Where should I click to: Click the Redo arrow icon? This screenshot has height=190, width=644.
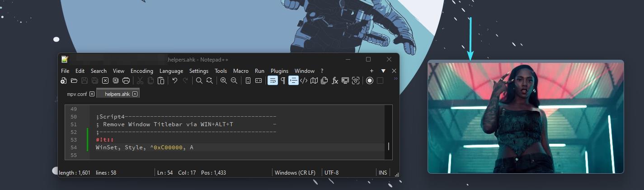[185, 81]
